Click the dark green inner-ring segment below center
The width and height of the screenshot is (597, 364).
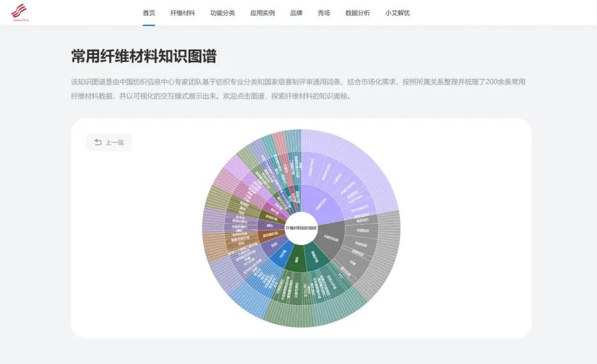click(297, 259)
